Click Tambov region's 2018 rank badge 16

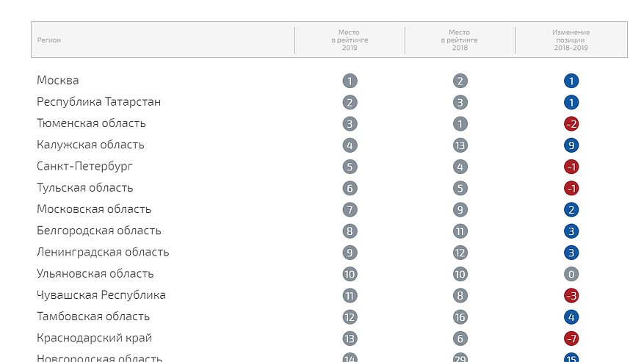460,317
